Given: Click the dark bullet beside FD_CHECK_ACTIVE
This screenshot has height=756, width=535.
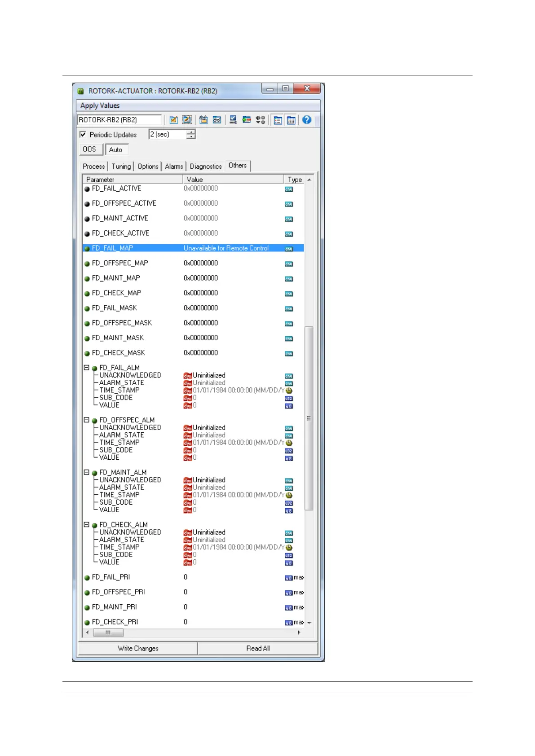Looking at the screenshot, I should click(x=87, y=234).
